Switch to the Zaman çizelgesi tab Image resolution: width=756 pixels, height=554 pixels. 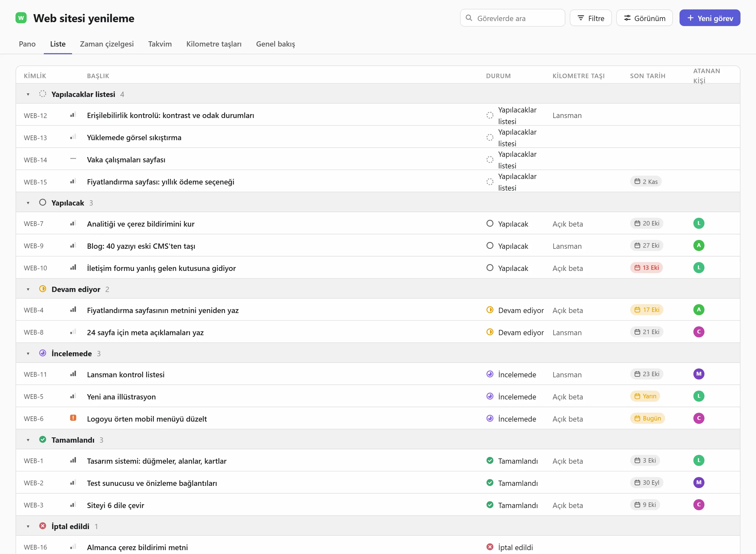pos(107,44)
